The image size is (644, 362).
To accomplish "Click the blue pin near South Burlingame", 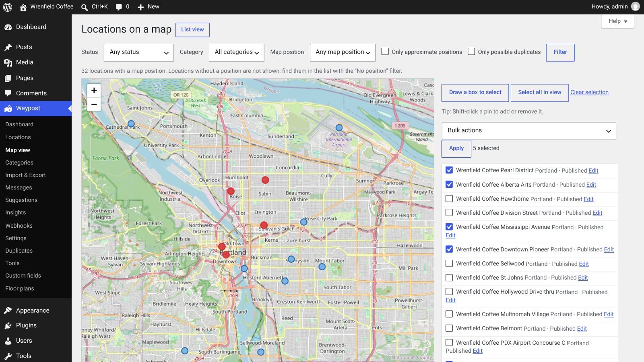I will pyautogui.click(x=185, y=351).
